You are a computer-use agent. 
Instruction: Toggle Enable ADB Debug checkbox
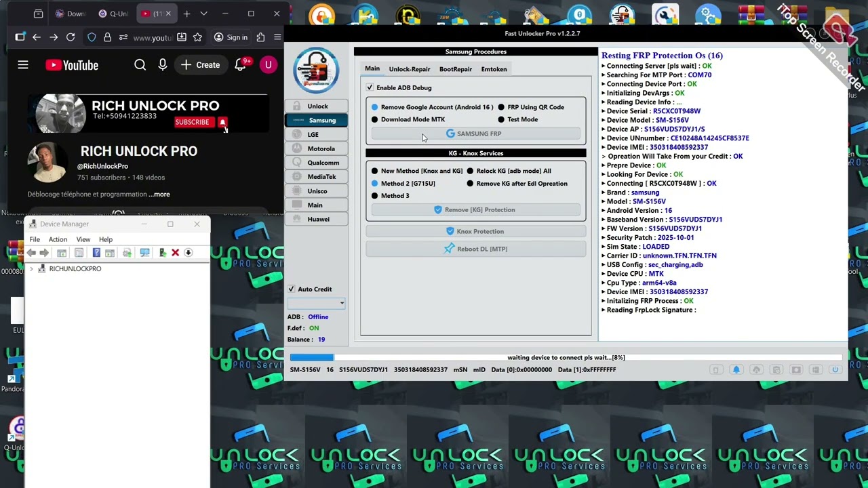click(370, 87)
